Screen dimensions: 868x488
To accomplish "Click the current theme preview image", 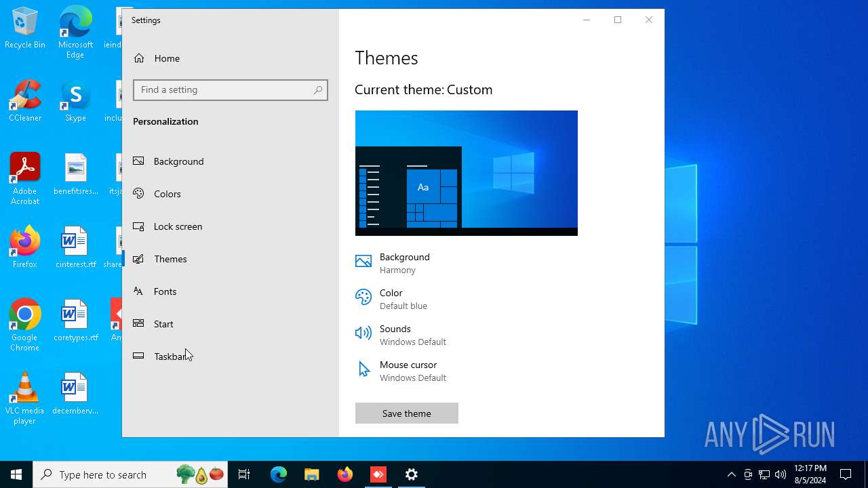I will tap(467, 173).
